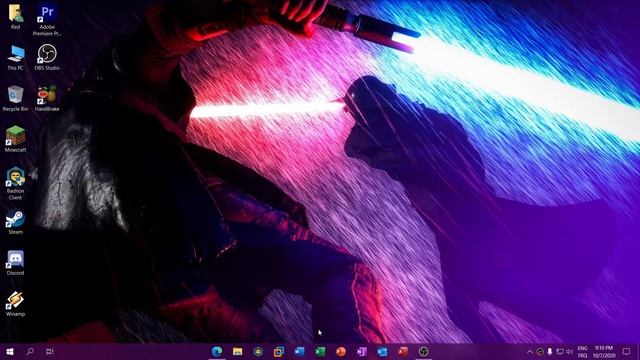Image resolution: width=640 pixels, height=360 pixels.
Task: Select the Recycle Bin icon
Action: [x=16, y=98]
